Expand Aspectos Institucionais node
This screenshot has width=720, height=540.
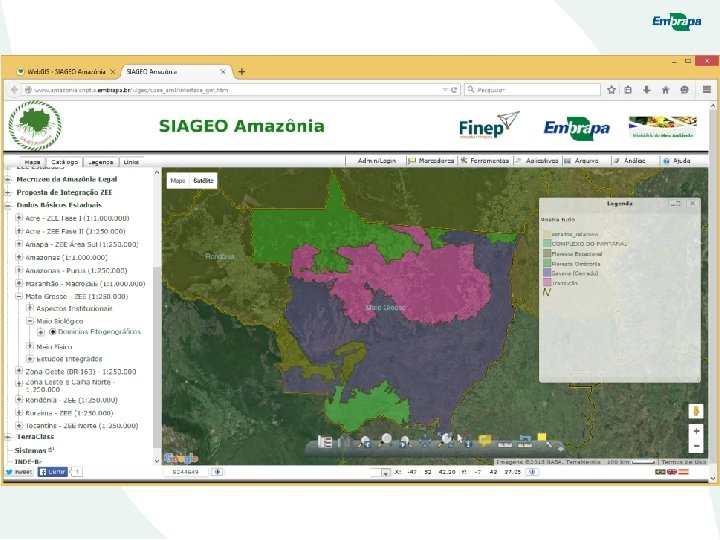[x=30, y=309]
